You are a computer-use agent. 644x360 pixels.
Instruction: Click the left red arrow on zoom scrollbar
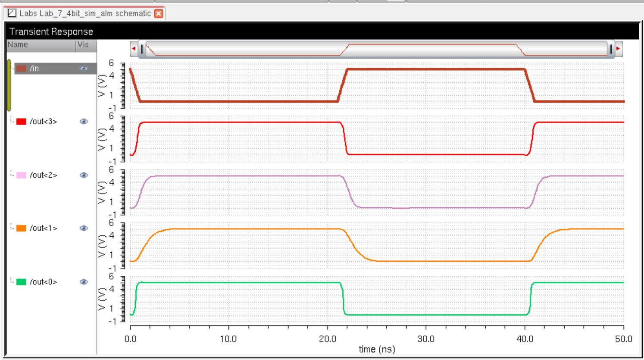click(x=134, y=49)
